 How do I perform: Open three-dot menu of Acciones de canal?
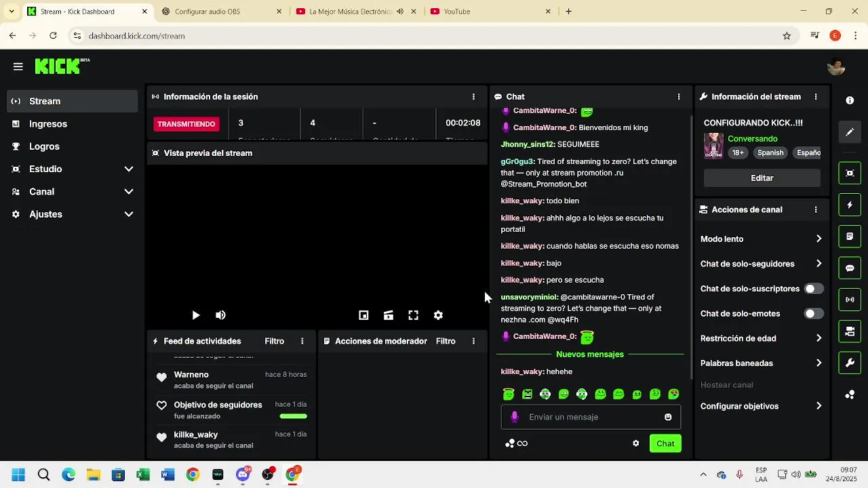coord(816,210)
